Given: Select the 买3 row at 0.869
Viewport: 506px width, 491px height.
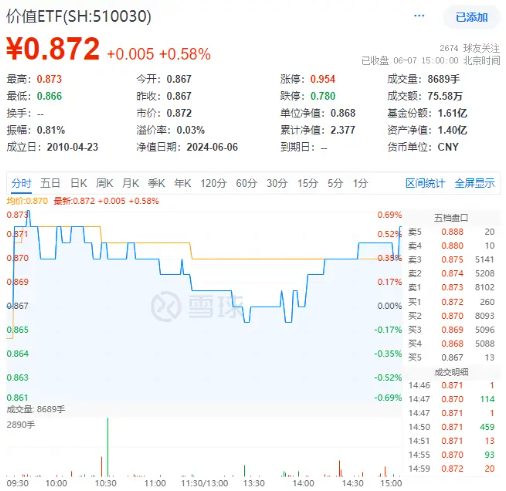Looking at the screenshot, I should coord(451,330).
